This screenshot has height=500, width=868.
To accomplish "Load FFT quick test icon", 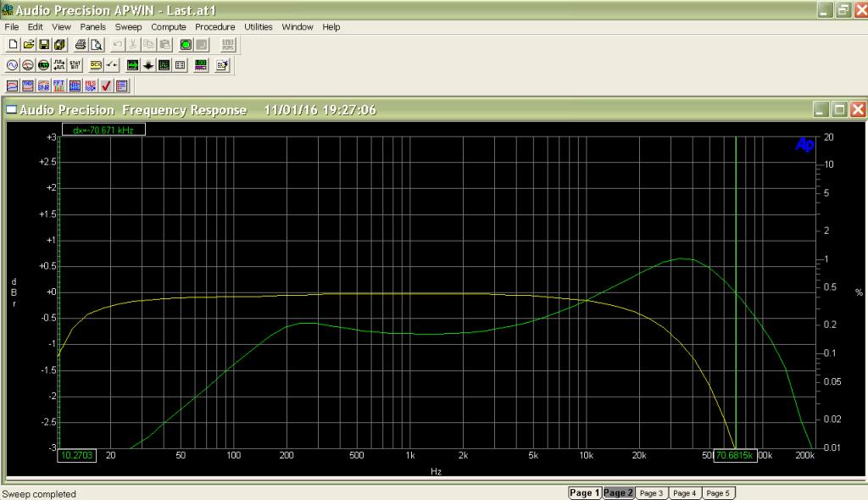I will (x=58, y=86).
